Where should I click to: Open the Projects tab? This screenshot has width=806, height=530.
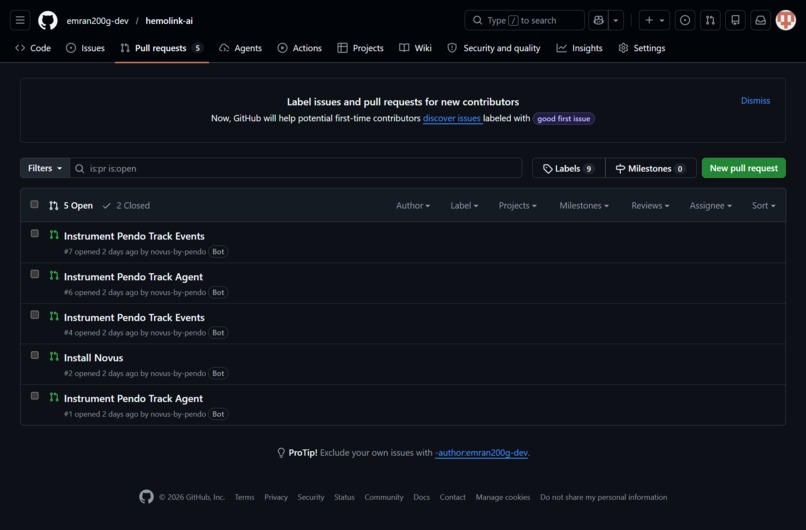(360, 48)
